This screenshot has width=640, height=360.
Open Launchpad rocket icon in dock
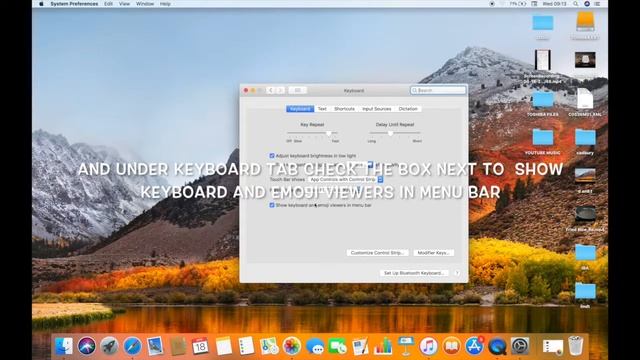point(109,346)
